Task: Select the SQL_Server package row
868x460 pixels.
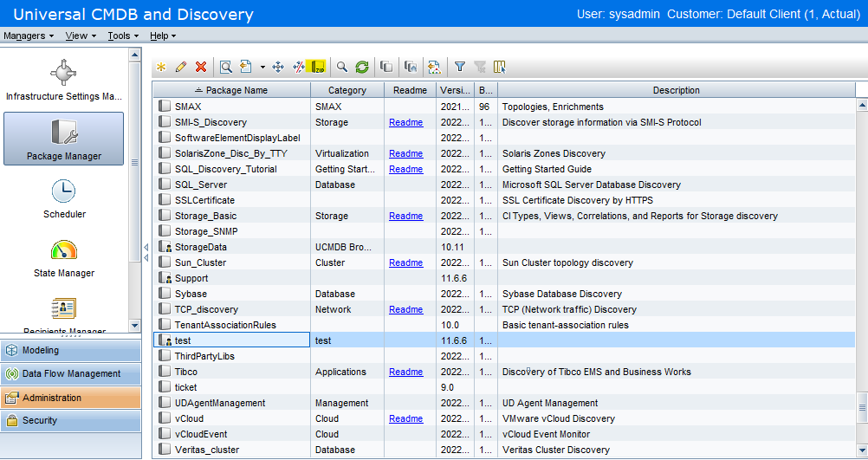Action: tap(504, 185)
